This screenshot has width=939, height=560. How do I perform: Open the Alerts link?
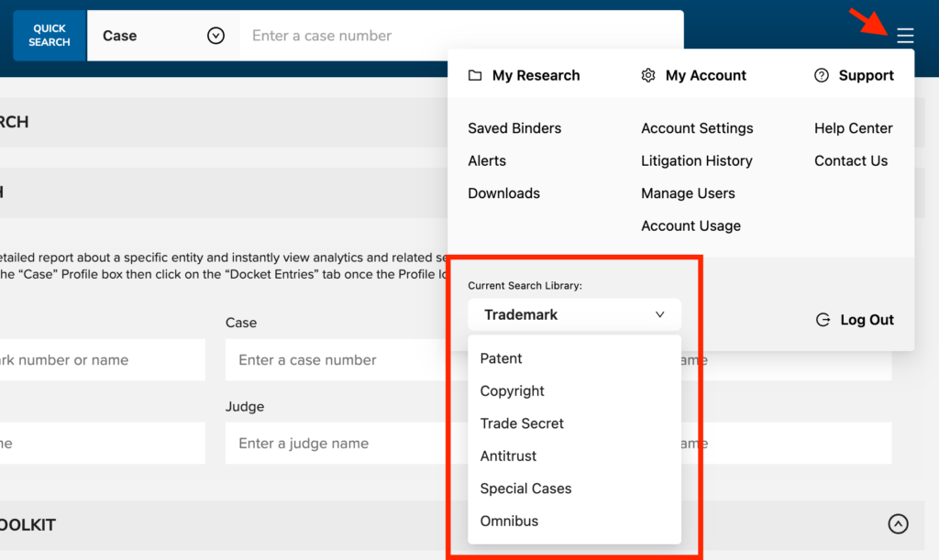[487, 160]
